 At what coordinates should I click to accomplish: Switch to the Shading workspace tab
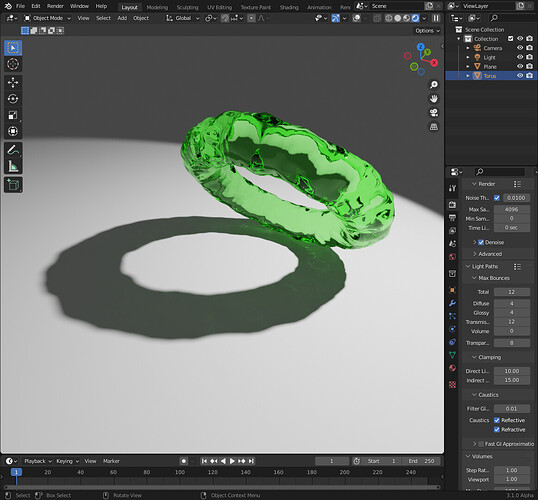coord(289,7)
